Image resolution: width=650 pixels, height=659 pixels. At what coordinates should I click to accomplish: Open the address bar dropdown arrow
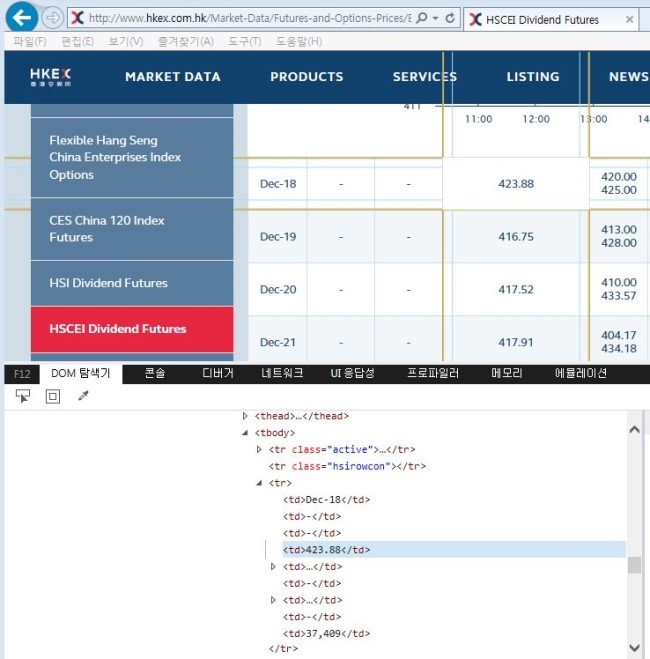pos(435,18)
